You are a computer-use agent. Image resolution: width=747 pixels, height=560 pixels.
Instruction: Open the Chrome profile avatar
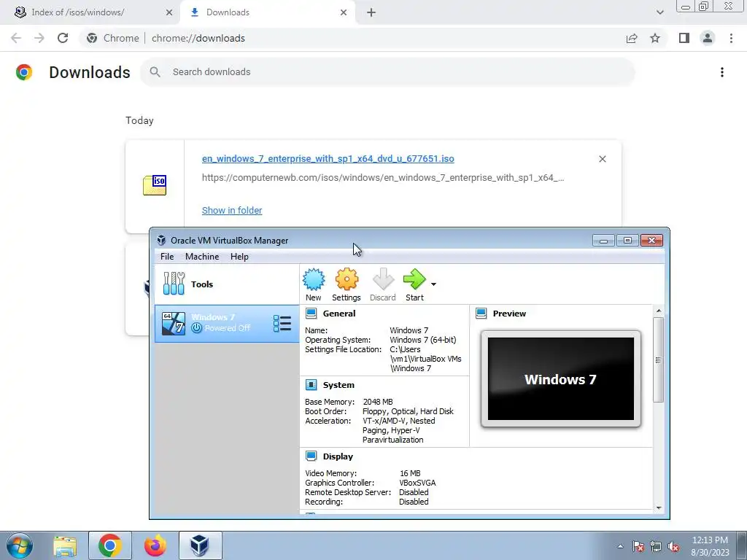tap(708, 38)
